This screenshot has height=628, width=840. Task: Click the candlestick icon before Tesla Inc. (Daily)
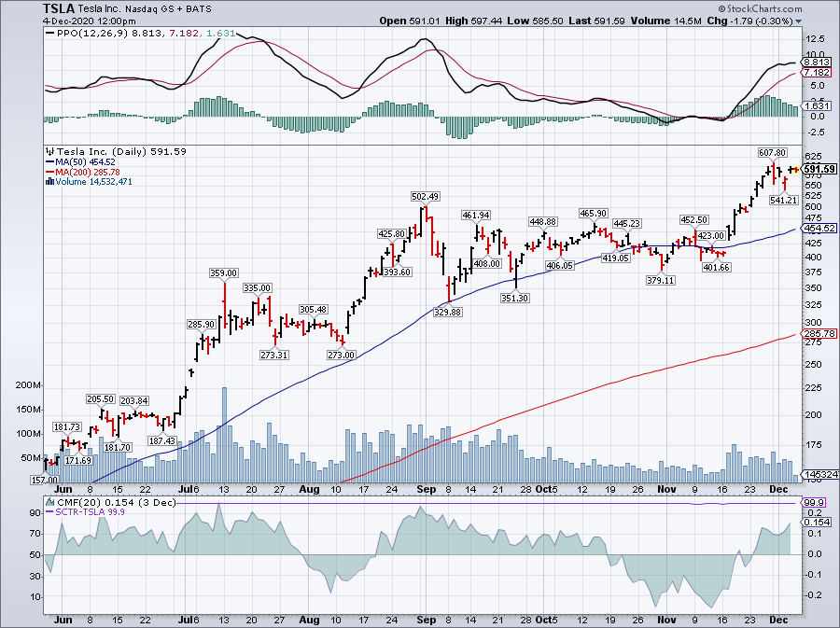[50, 151]
